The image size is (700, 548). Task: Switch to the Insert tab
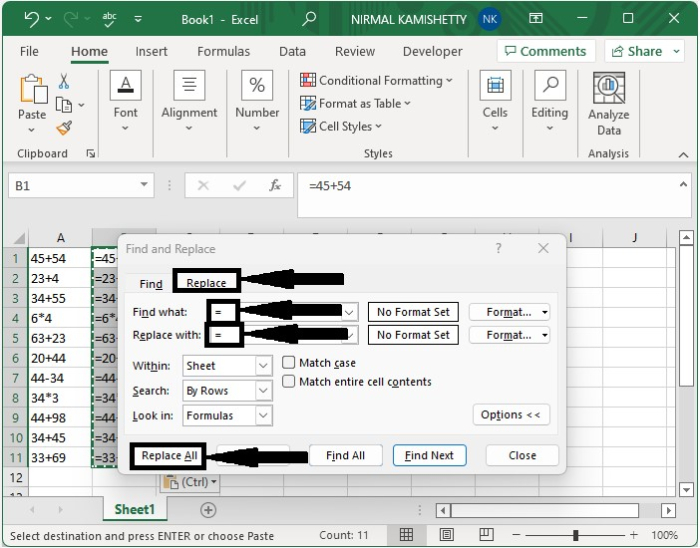(151, 51)
